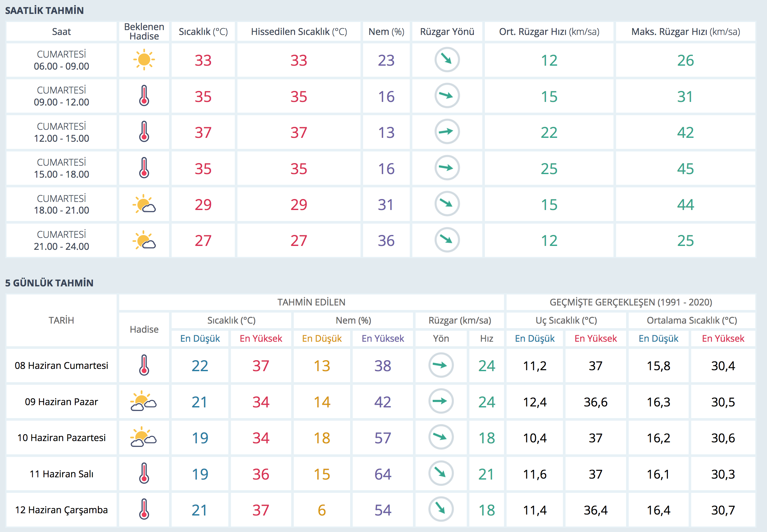This screenshot has width=767, height=532.
Task: Click the wind direction arrow for 21.00 - 24.00
Action: point(447,240)
